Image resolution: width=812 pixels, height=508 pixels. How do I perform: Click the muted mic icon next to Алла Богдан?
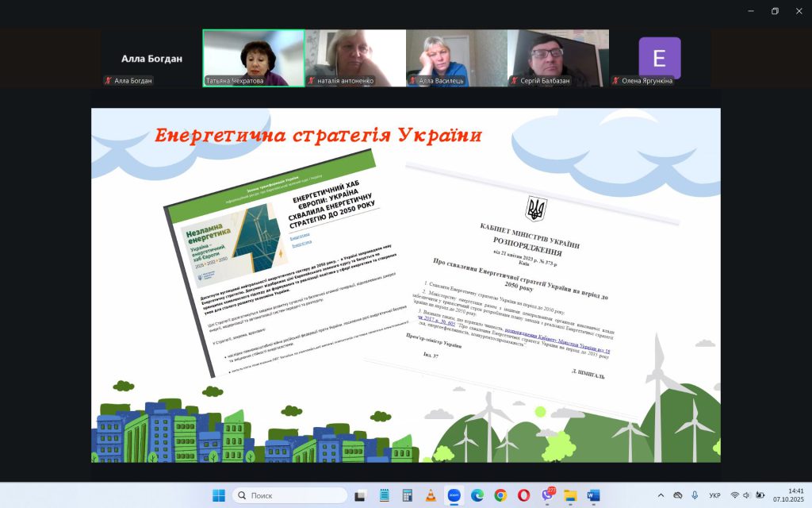[x=108, y=80]
